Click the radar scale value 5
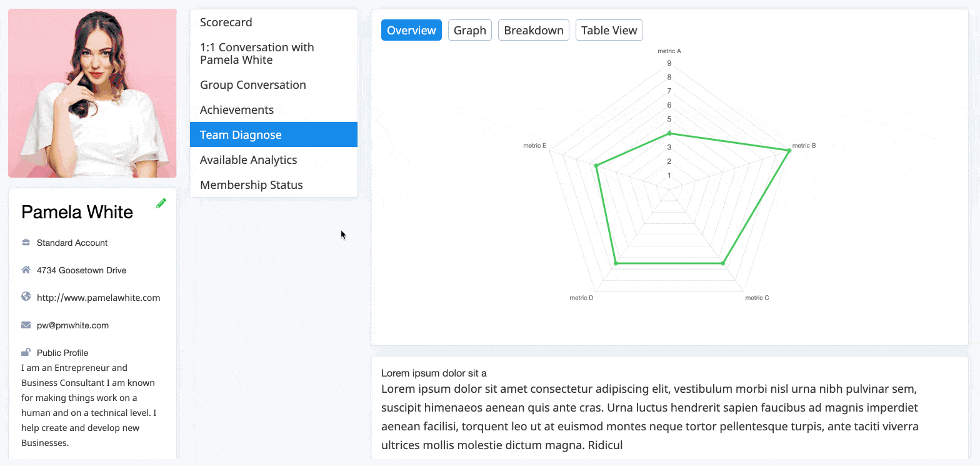Screen dimensions: 980x466 point(669,119)
